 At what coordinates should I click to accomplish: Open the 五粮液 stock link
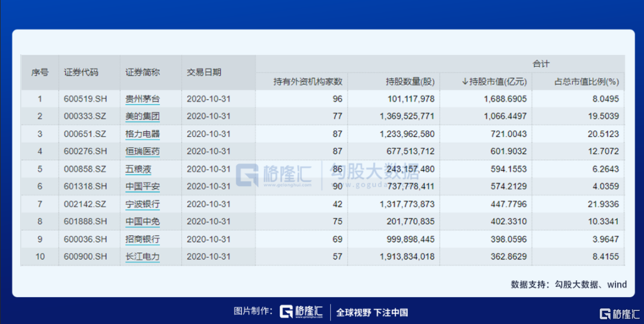coord(138,169)
